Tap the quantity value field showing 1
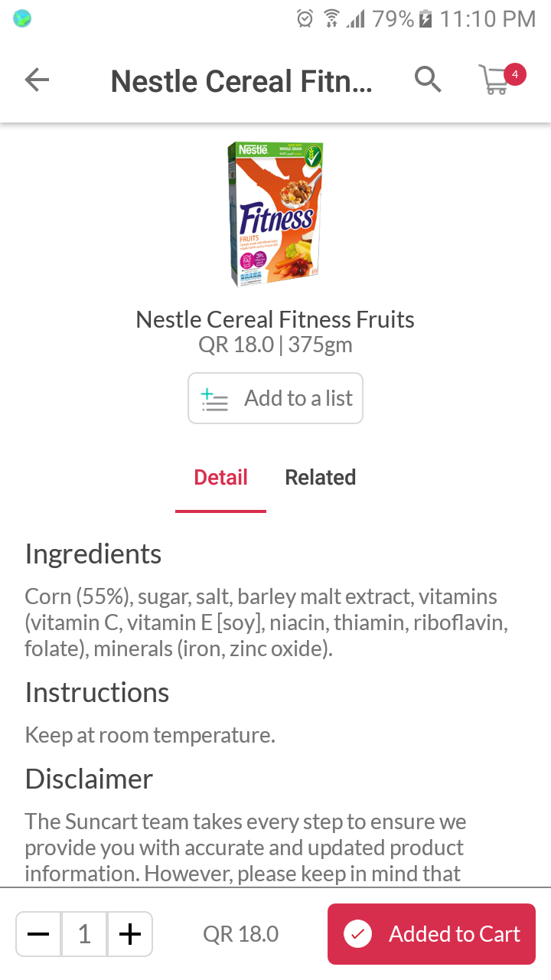The width and height of the screenshot is (551, 980). pyautogui.click(x=84, y=934)
